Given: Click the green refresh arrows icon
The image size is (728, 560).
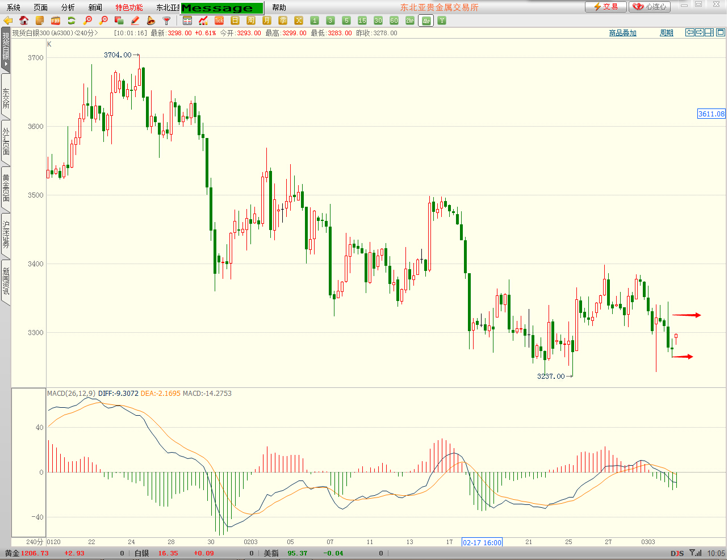Looking at the screenshot, I should coord(72,20).
